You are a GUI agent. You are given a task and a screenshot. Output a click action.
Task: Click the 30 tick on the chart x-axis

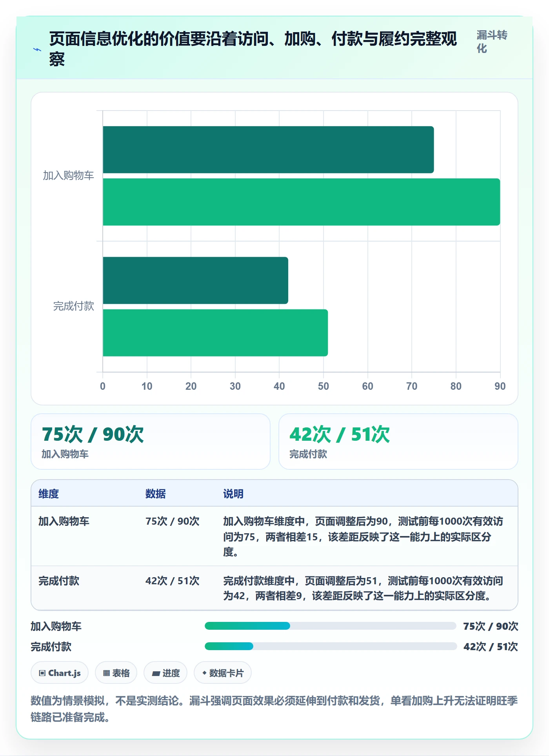tap(235, 386)
